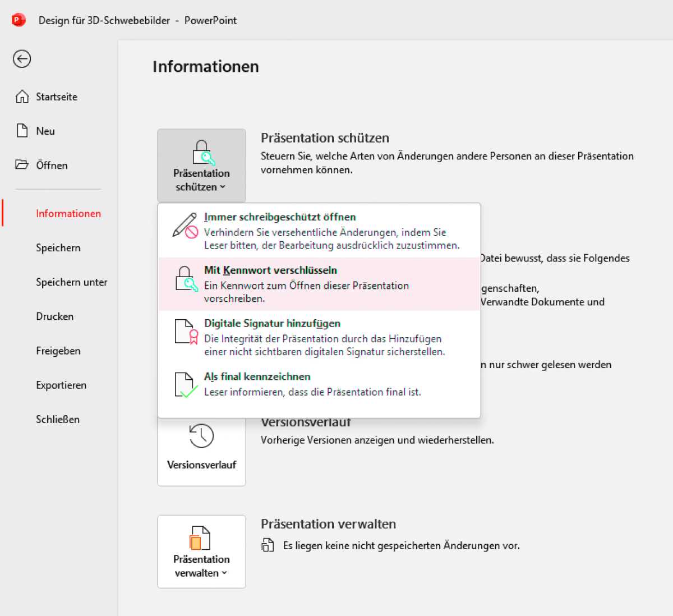The height and width of the screenshot is (616, 673).
Task: Open the Drucken page
Action: click(x=54, y=316)
